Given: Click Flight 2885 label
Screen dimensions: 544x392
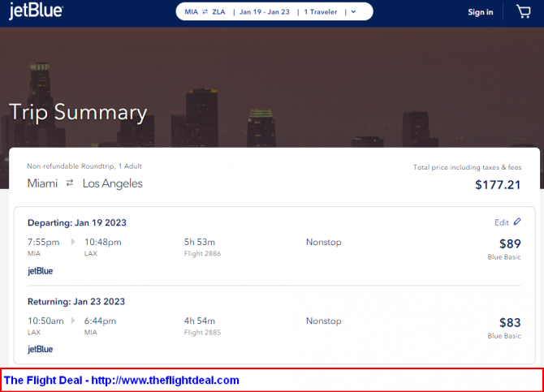Looking at the screenshot, I should [x=202, y=332].
